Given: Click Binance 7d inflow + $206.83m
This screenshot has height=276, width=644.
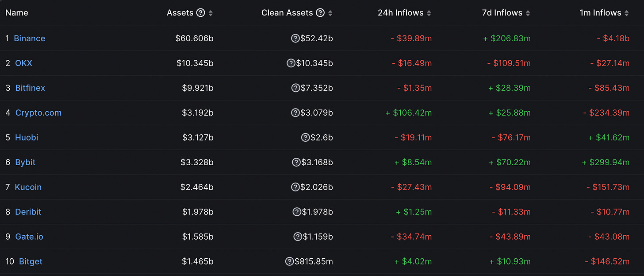Looking at the screenshot, I should pos(507,39).
